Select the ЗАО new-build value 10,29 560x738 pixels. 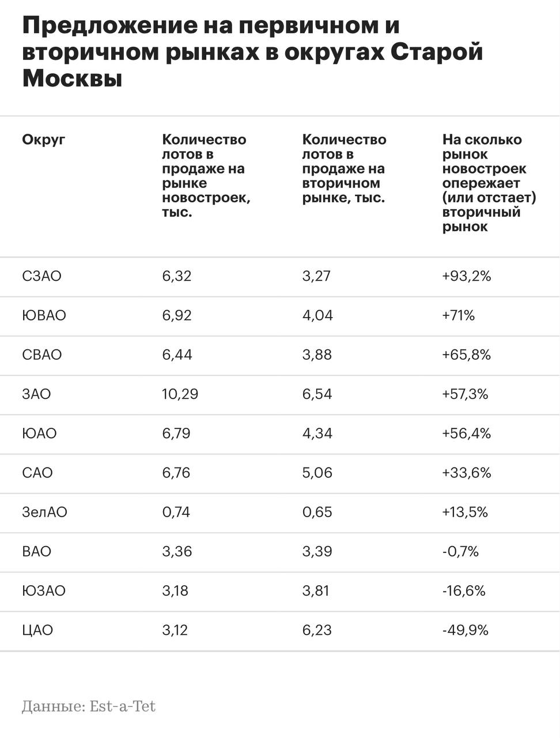[x=180, y=394]
